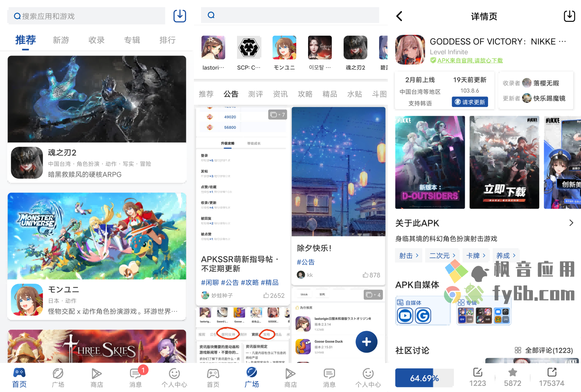Open downloads icon on the details page
This screenshot has height=392, width=581.
[x=569, y=16]
